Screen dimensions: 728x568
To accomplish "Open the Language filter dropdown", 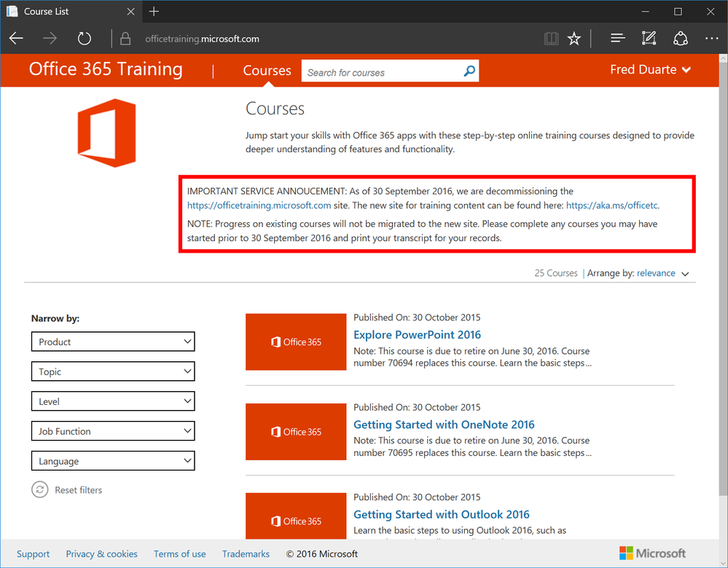I will [113, 460].
